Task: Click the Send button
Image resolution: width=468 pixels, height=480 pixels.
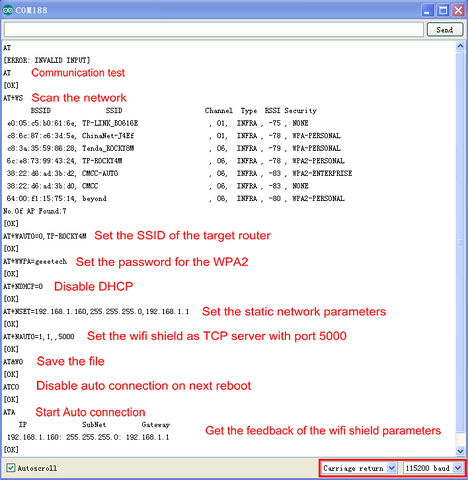Action: (x=445, y=30)
